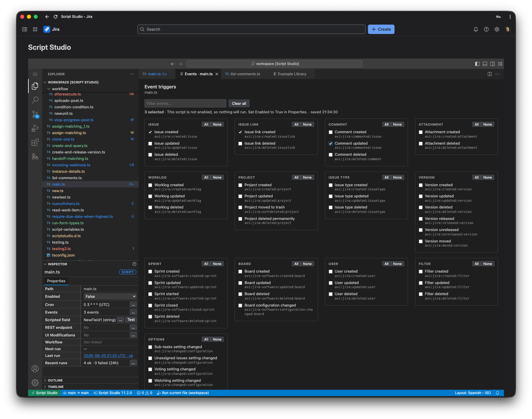Collapse WORKSPACE [SCRIPT STUDIO] section

pos(45,82)
